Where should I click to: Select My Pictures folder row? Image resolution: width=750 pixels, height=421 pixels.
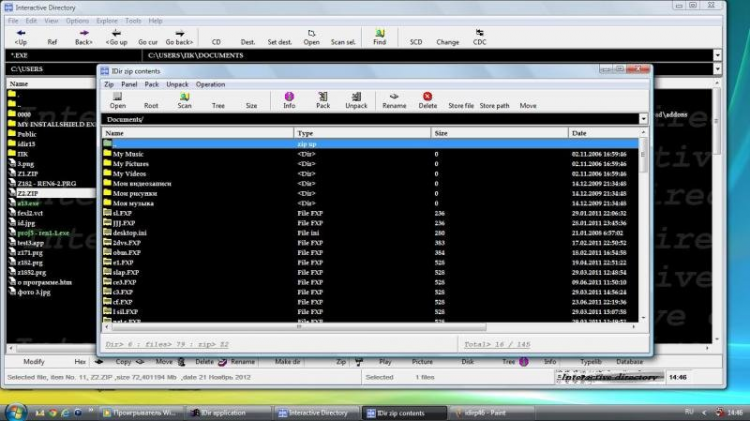tap(370, 164)
